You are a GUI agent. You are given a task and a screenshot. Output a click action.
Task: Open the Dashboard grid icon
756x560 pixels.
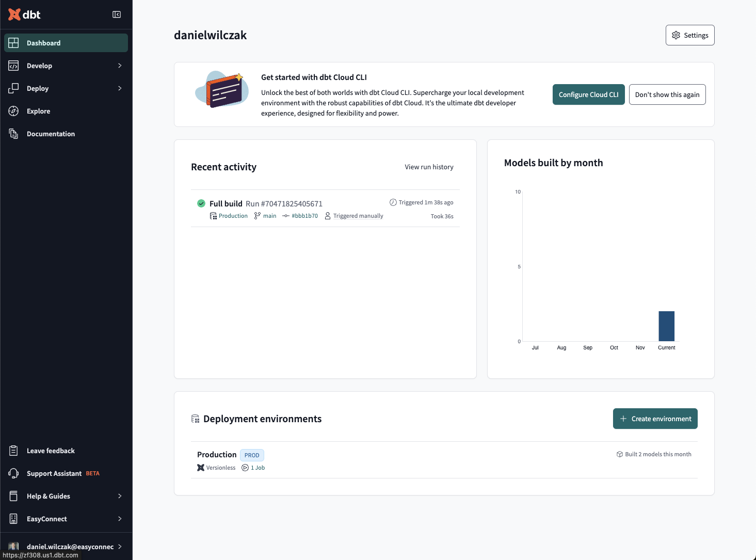[14, 43]
